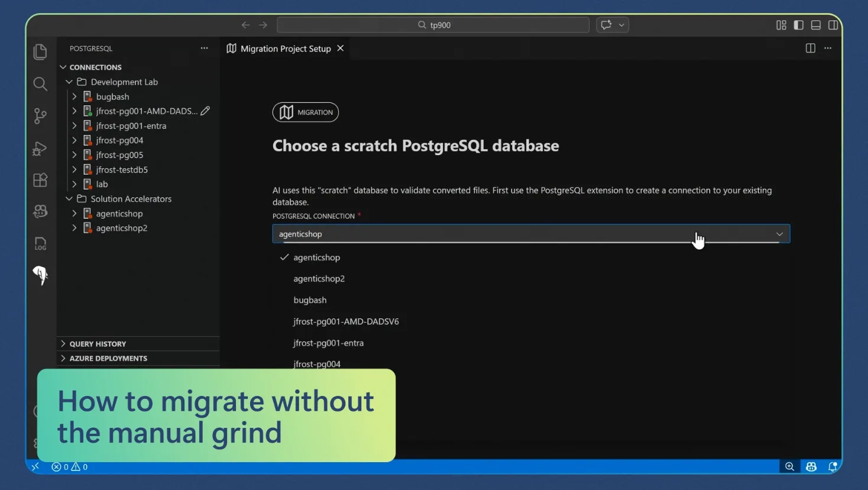Viewport: 868px width, 490px height.
Task: Click the zoom magnifier in status bar
Action: click(789, 467)
